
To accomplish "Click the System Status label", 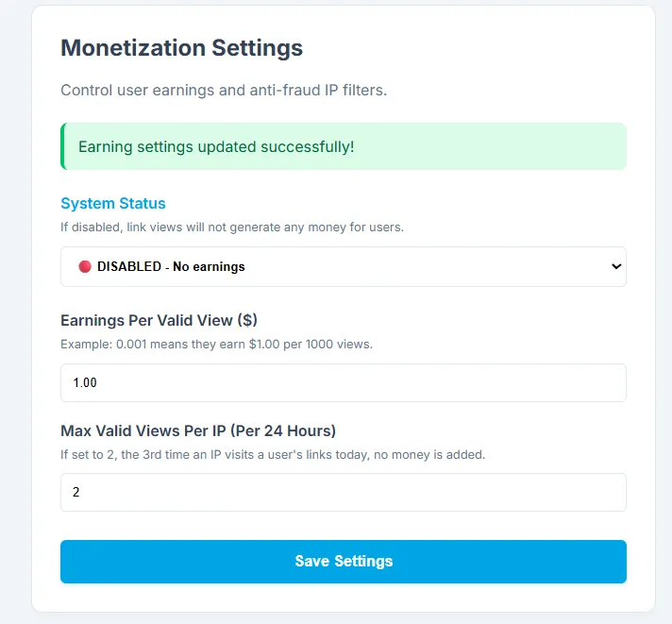I will coord(113,203).
